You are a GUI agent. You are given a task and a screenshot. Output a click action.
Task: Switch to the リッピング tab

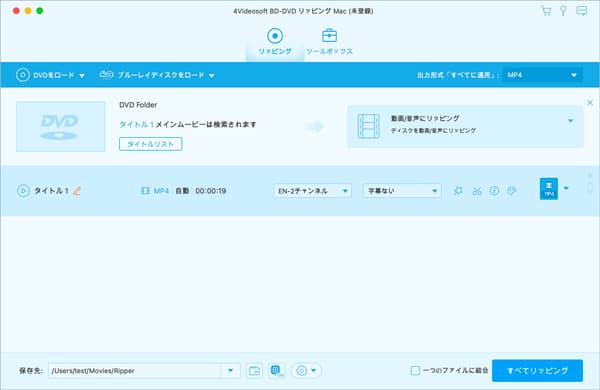coord(275,41)
